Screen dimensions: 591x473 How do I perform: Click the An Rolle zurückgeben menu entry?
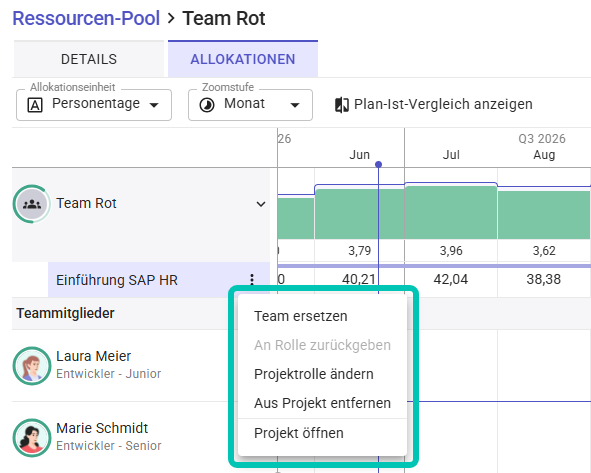pyautogui.click(x=323, y=345)
